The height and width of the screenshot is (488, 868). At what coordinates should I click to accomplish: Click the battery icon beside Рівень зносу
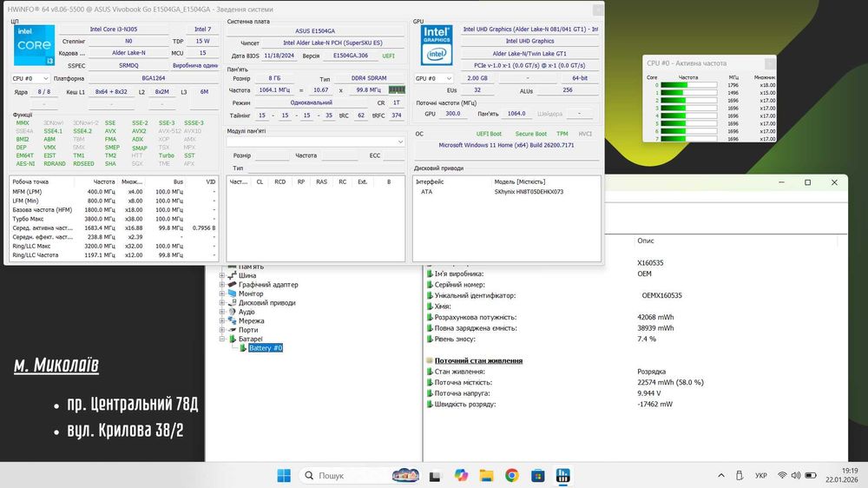click(430, 339)
